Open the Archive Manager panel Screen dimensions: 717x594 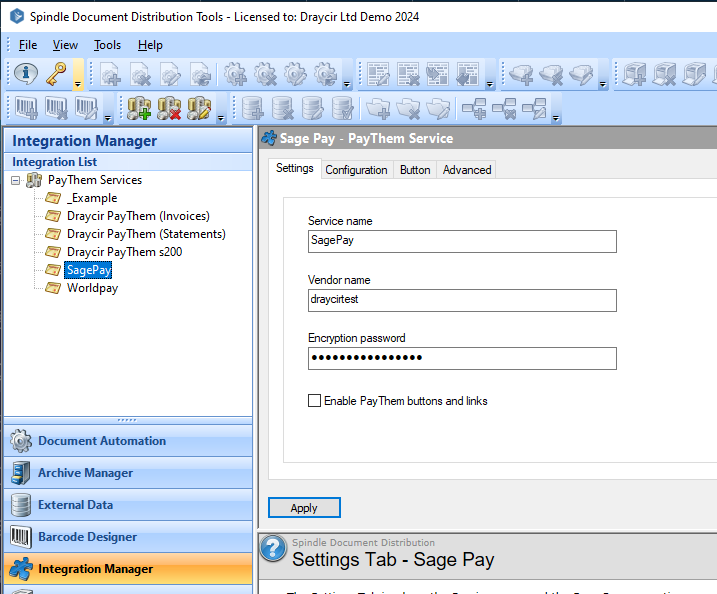click(128, 473)
